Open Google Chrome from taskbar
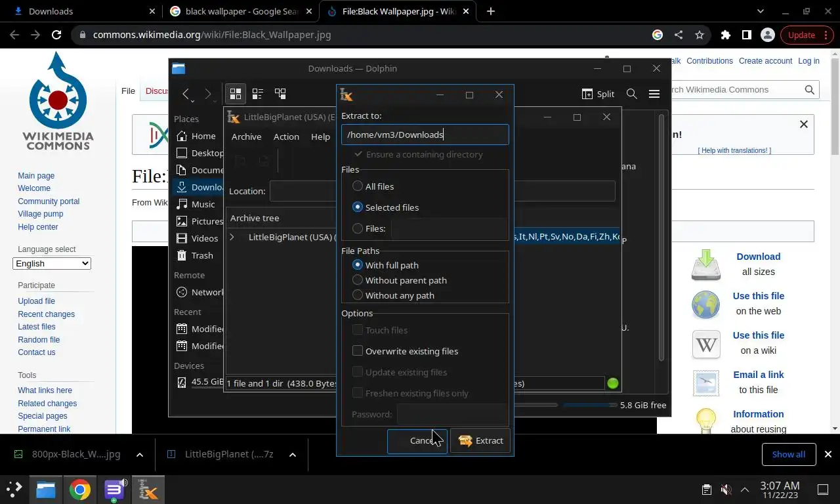 (x=80, y=490)
